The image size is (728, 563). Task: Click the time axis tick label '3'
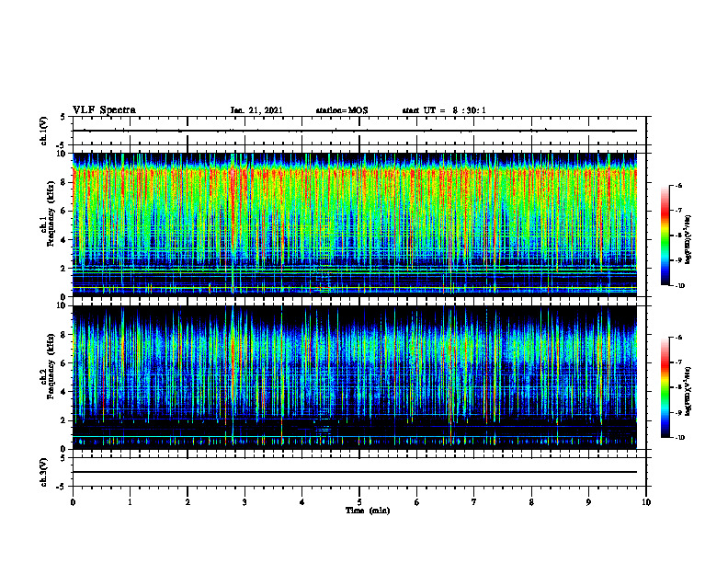pyautogui.click(x=245, y=502)
